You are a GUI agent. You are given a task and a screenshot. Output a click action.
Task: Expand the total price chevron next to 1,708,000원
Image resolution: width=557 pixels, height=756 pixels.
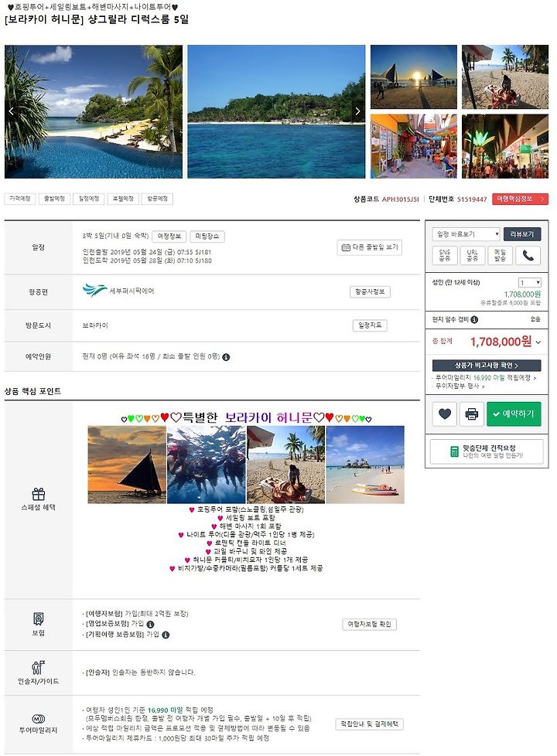tap(538, 342)
